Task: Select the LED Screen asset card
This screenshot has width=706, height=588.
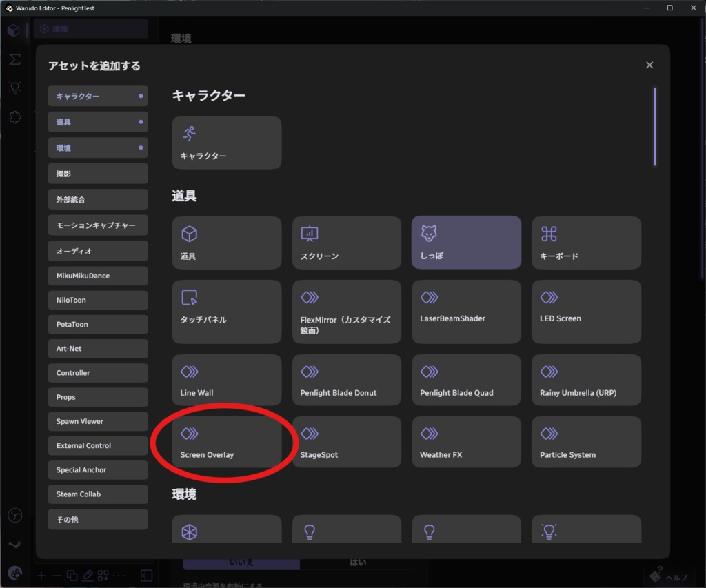Action: point(586,312)
